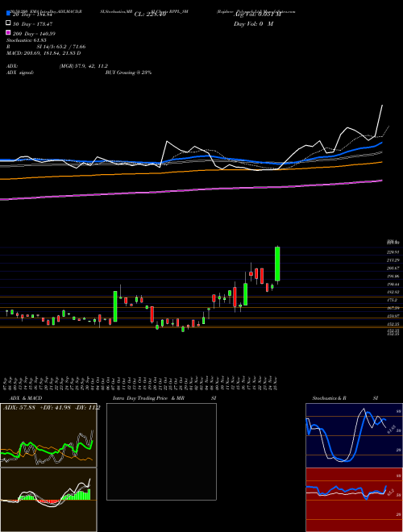Click the orange moving average line

191,171
